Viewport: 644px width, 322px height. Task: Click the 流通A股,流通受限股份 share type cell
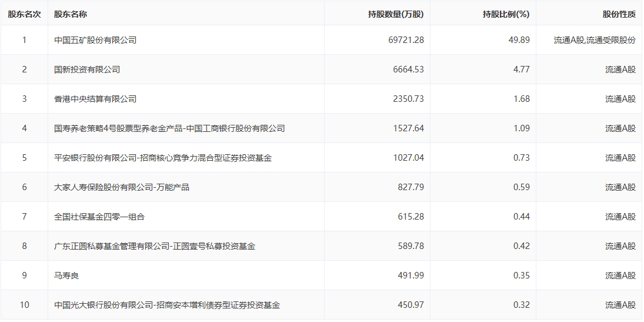coord(595,40)
